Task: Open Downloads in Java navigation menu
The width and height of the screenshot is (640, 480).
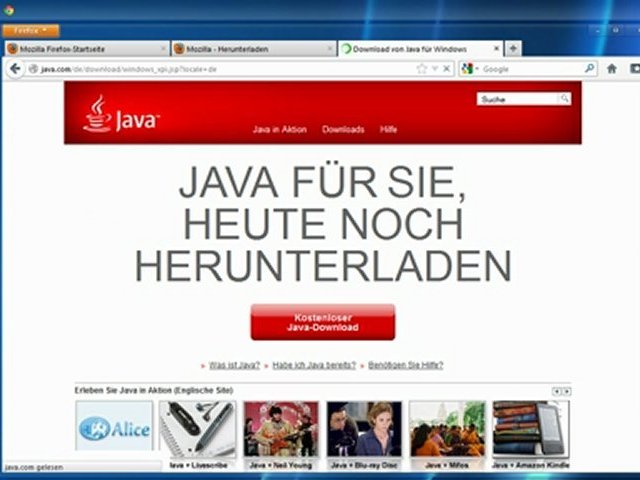Action: pyautogui.click(x=343, y=129)
